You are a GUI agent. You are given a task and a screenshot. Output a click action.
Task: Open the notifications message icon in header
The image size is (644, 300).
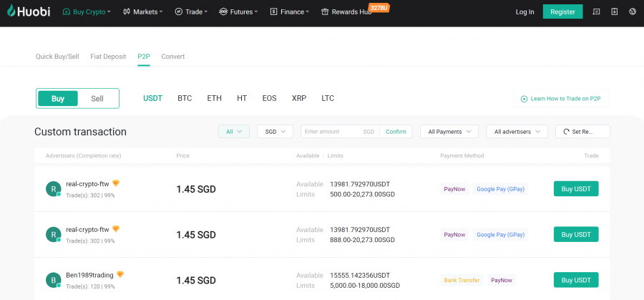tap(596, 12)
